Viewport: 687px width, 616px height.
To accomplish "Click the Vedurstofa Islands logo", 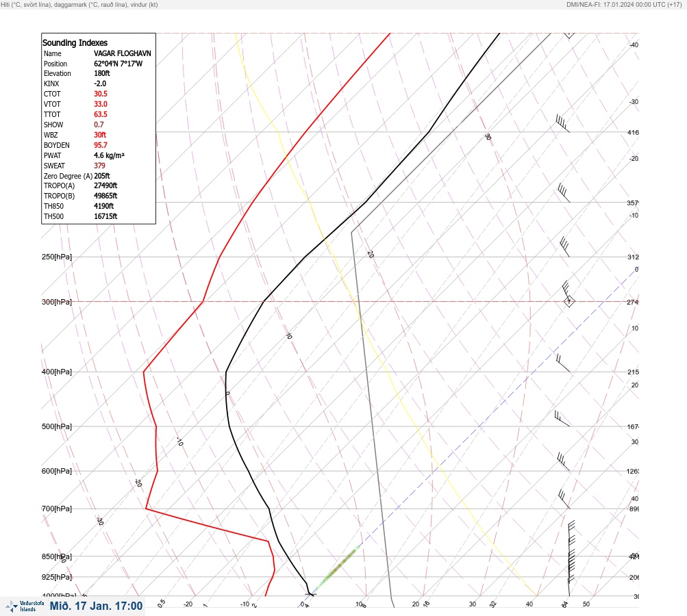I will click(25, 606).
